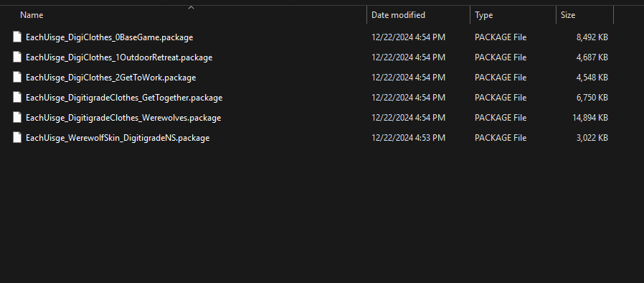Sort files by the Name column header
Image resolution: width=644 pixels, height=283 pixels.
[x=32, y=15]
